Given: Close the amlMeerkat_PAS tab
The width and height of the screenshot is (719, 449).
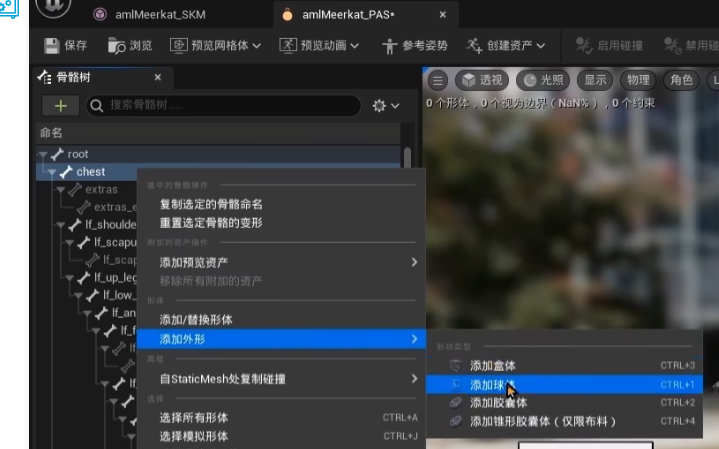Looking at the screenshot, I should click(x=442, y=15).
